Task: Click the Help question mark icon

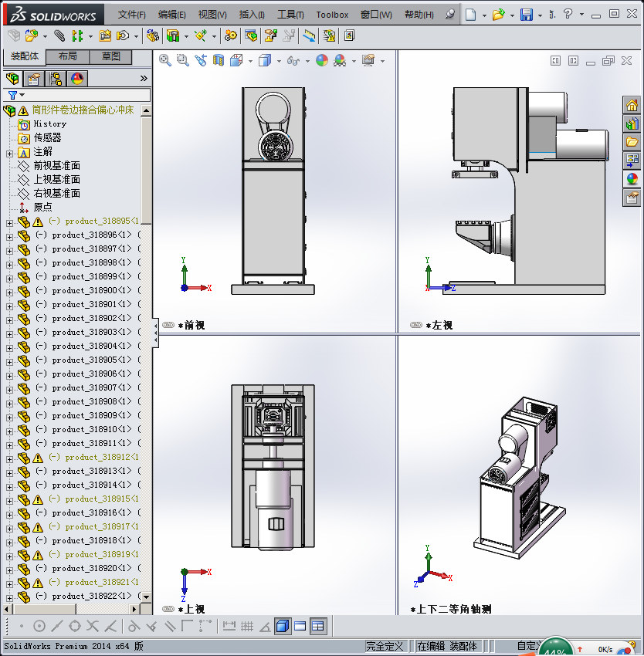Action: point(568,14)
